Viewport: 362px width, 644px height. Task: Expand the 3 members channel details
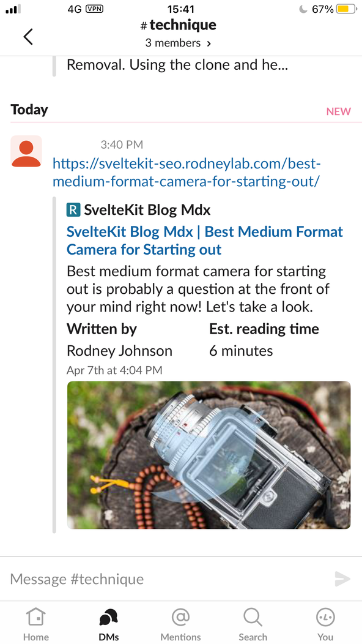pyautogui.click(x=178, y=43)
